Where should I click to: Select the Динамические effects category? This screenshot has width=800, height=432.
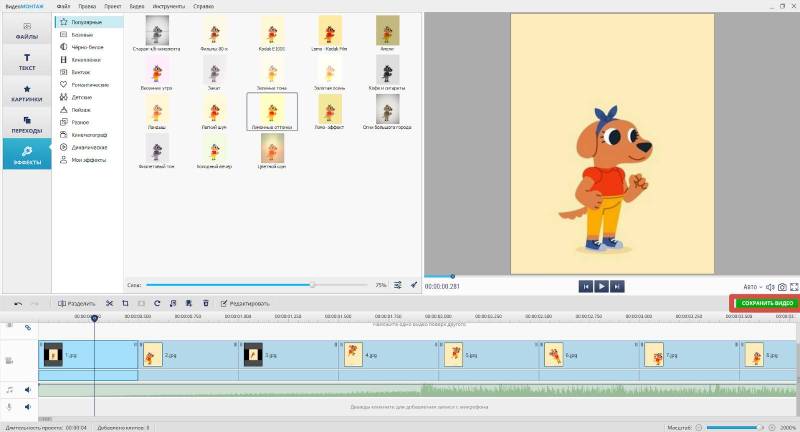pyautogui.click(x=89, y=147)
